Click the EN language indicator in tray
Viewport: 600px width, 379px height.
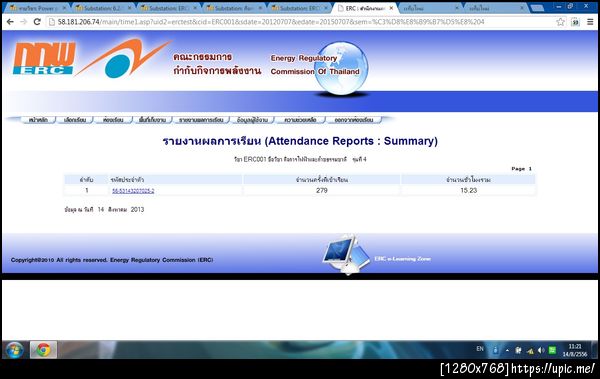(480, 349)
